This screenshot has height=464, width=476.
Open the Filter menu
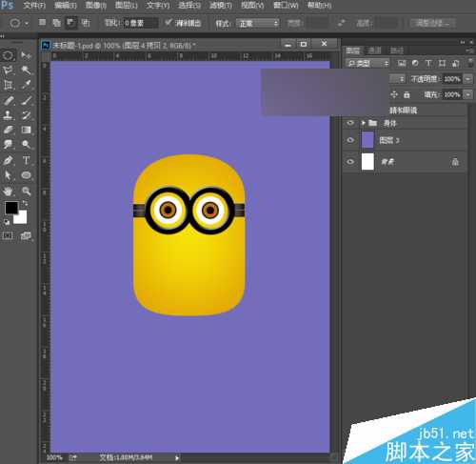tap(221, 6)
